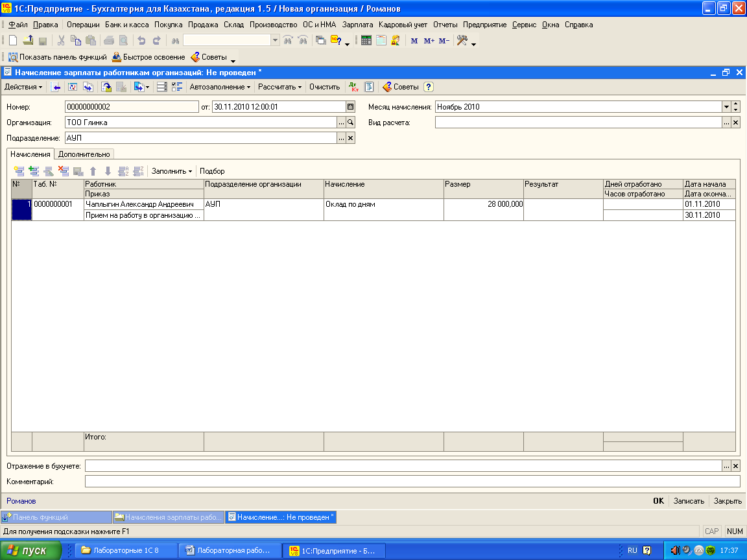Image resolution: width=747 pixels, height=560 pixels.
Task: Click the Redo arrow icon
Action: pyautogui.click(x=157, y=41)
